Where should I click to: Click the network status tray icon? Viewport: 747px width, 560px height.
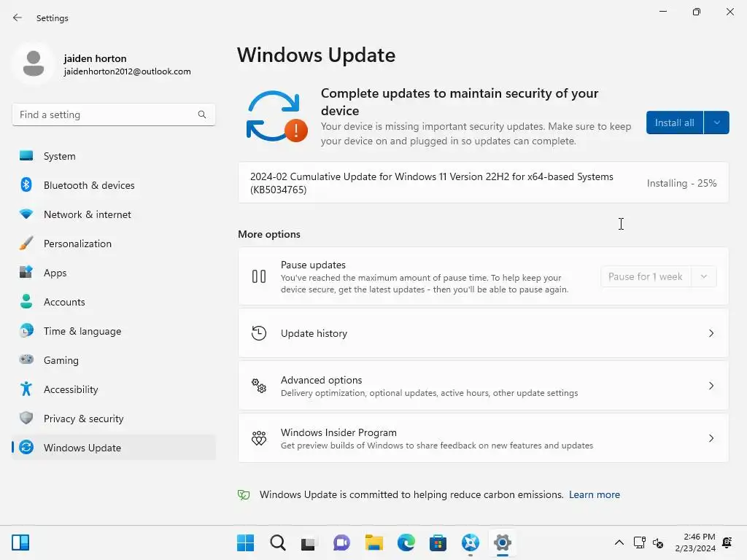pos(639,542)
